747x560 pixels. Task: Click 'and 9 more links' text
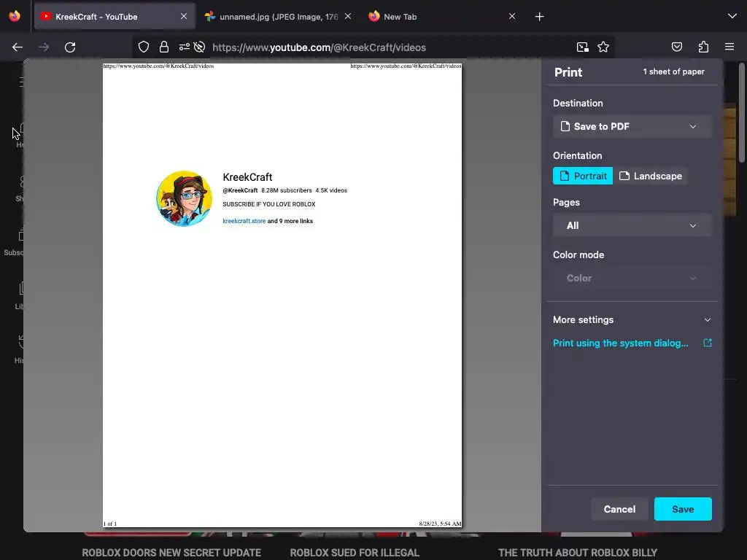(x=290, y=221)
